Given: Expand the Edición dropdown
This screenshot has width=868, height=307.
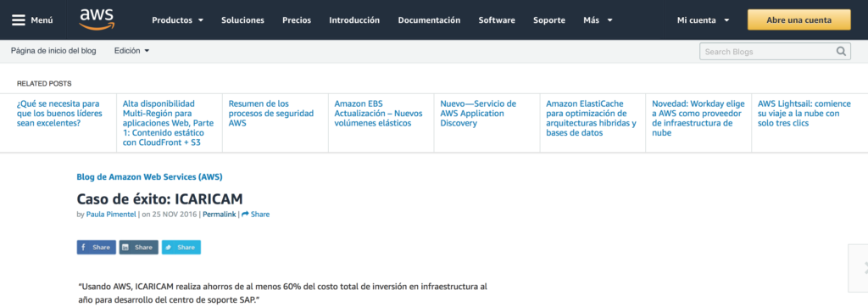Looking at the screenshot, I should coord(131,50).
